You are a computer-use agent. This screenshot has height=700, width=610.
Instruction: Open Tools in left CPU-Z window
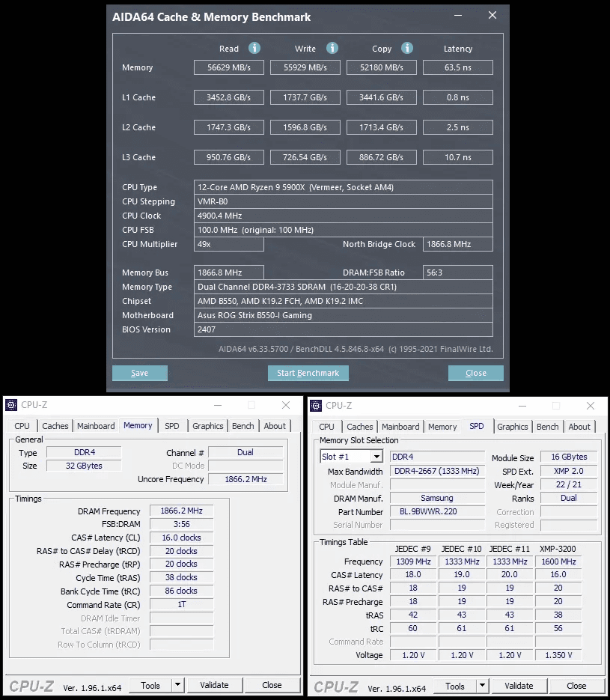pyautogui.click(x=150, y=685)
